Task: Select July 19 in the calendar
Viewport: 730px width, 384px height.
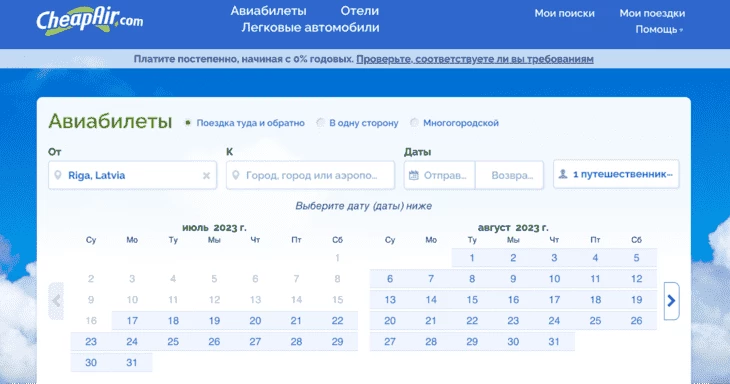Action: pyautogui.click(x=214, y=321)
